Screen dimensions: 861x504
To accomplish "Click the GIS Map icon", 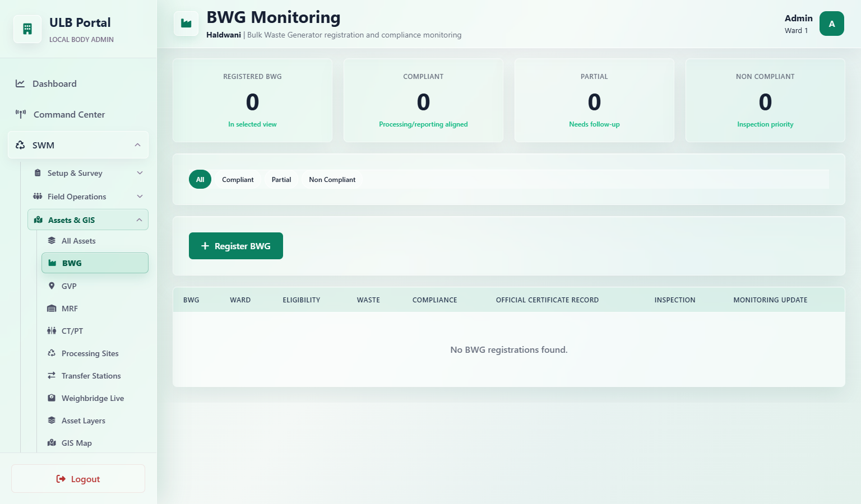I will (x=52, y=443).
